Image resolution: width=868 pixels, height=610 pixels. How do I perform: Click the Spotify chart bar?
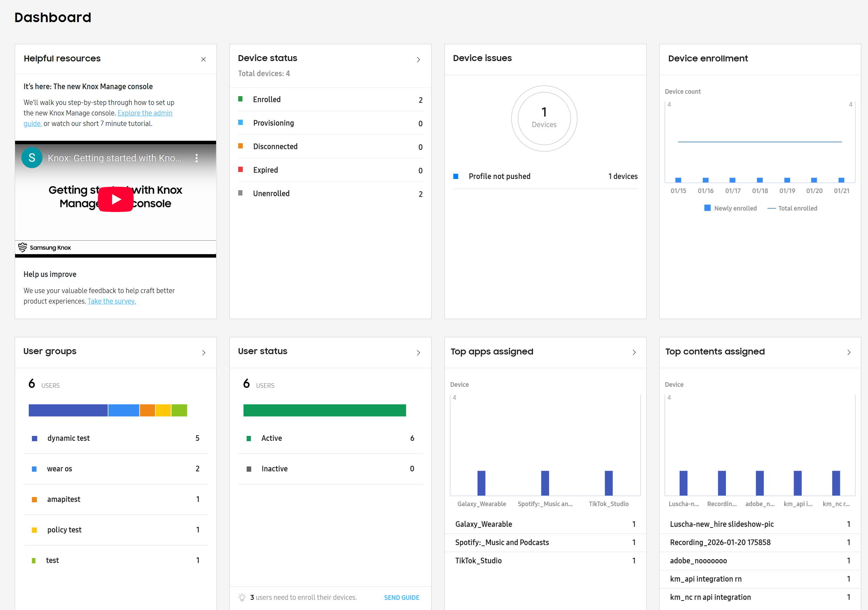coord(545,483)
